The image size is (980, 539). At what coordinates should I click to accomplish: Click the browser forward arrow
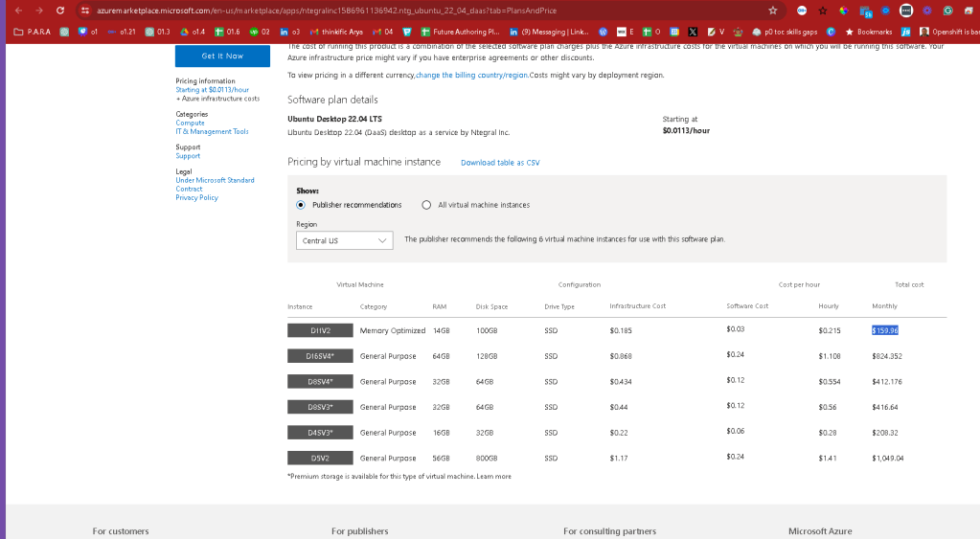coord(38,11)
